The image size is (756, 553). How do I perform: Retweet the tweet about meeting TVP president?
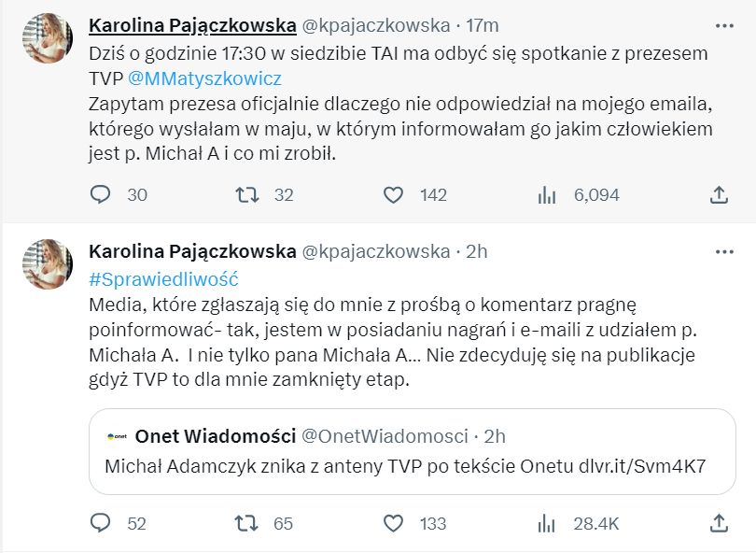246,194
